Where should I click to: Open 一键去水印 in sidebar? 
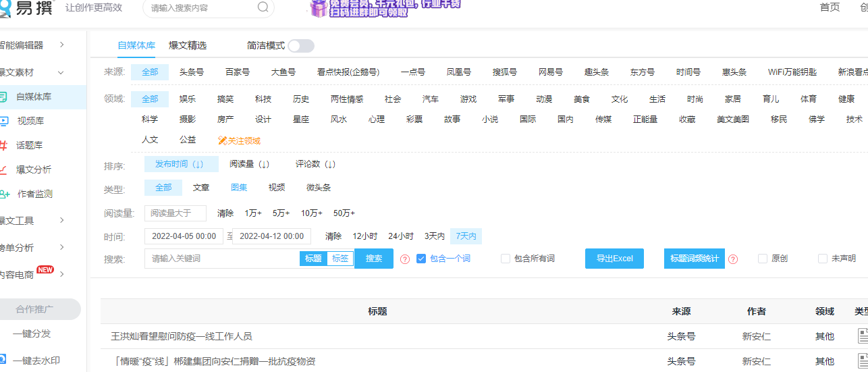tap(36, 361)
